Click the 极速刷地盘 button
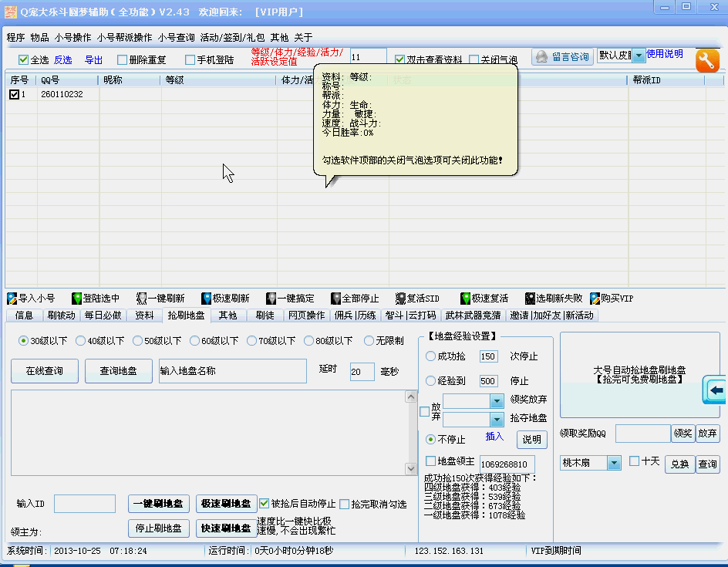Viewport: 728px width, 567px height. [226, 504]
